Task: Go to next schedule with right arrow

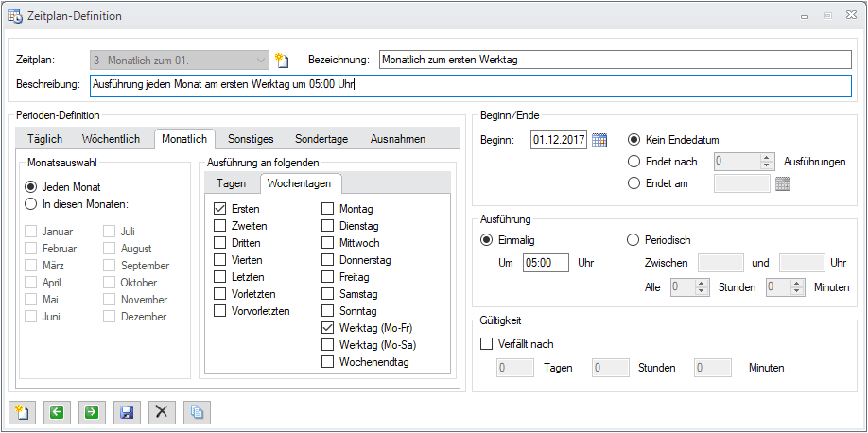Action: pos(91,411)
